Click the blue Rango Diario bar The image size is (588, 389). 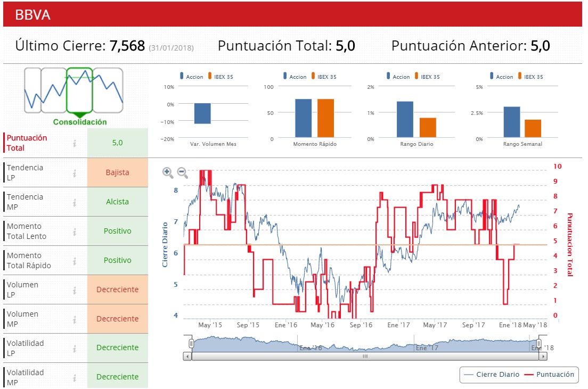point(405,119)
